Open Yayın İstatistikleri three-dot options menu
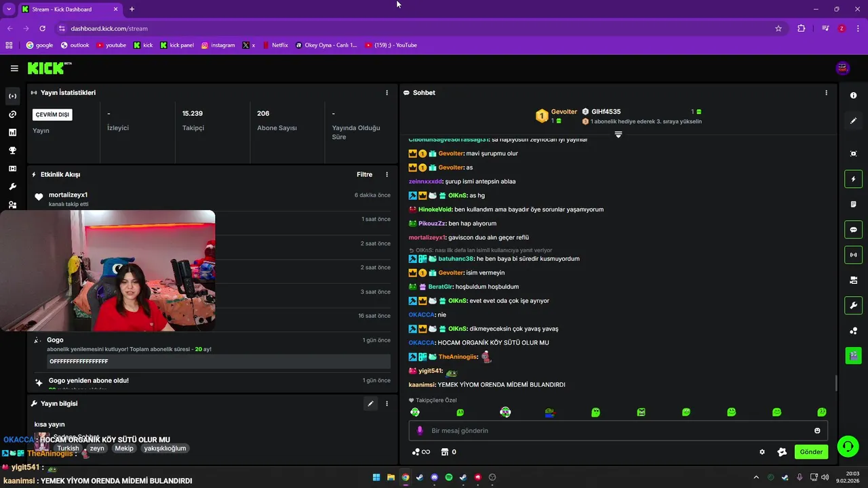Image resolution: width=868 pixels, height=488 pixels. [x=387, y=93]
